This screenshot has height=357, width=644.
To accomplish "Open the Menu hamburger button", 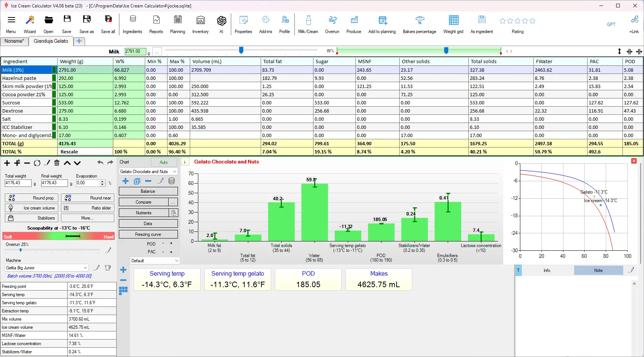I will [x=11, y=24].
